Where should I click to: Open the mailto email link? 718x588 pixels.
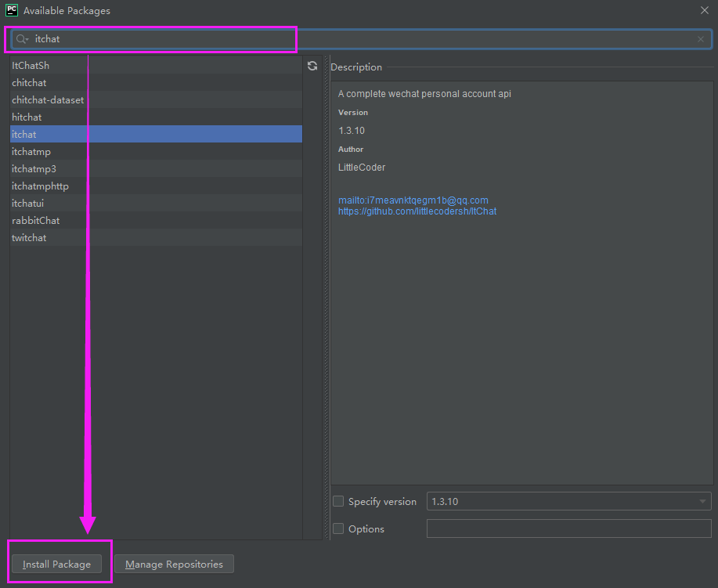[x=413, y=200]
